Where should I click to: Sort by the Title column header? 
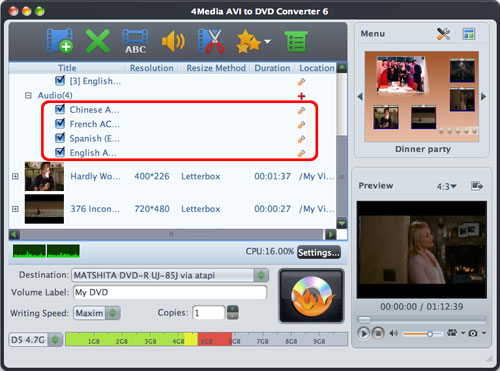click(67, 68)
